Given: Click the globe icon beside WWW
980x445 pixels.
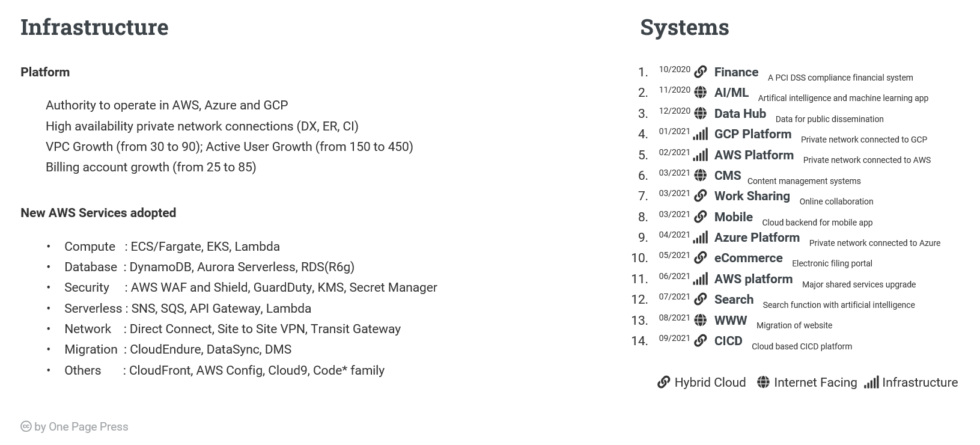Looking at the screenshot, I should coord(700,321).
